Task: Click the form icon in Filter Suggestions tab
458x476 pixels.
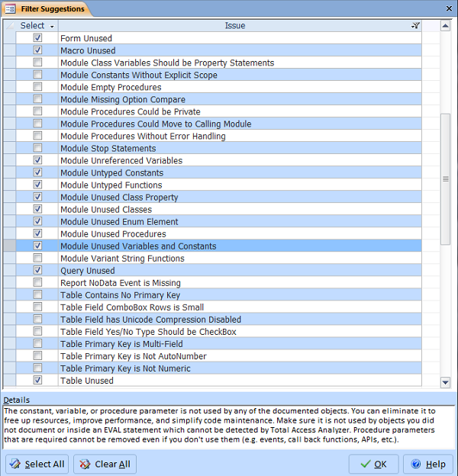Action: (x=11, y=8)
